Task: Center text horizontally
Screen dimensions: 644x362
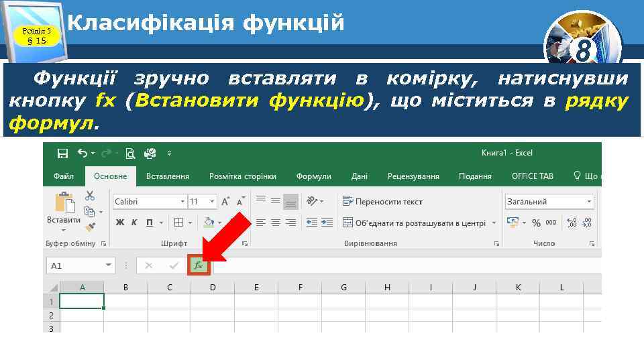Action: coord(276,223)
